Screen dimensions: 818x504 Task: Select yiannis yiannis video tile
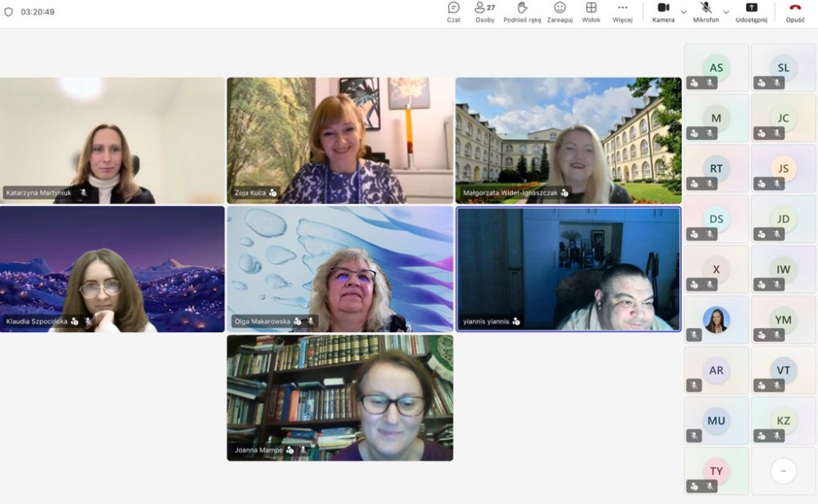[568, 268]
